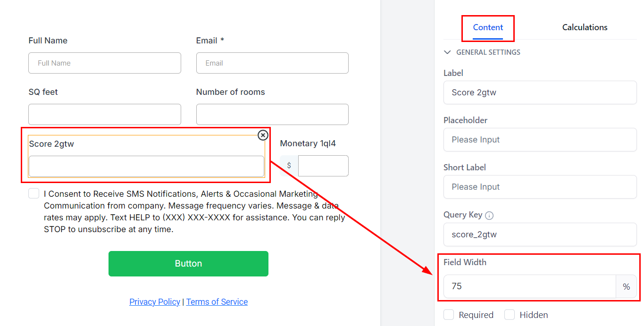Click the SQ feet input box
This screenshot has width=644, height=326.
click(x=105, y=115)
